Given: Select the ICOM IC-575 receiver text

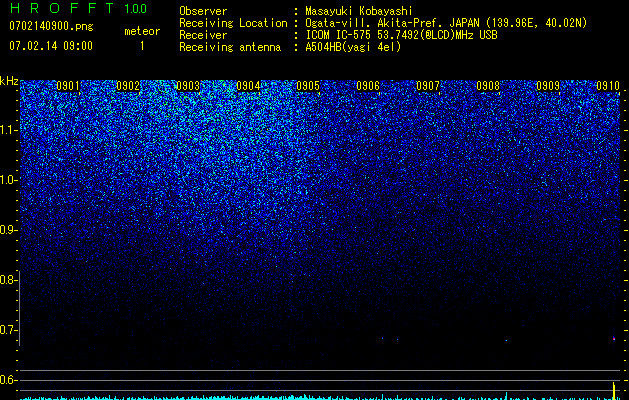Looking at the screenshot, I should pyautogui.click(x=401, y=35).
